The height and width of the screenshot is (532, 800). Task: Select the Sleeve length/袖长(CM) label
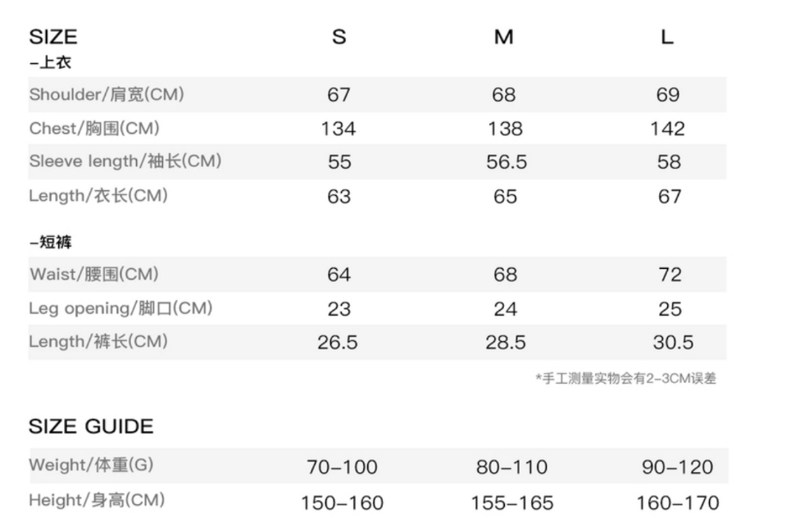[x=125, y=161]
